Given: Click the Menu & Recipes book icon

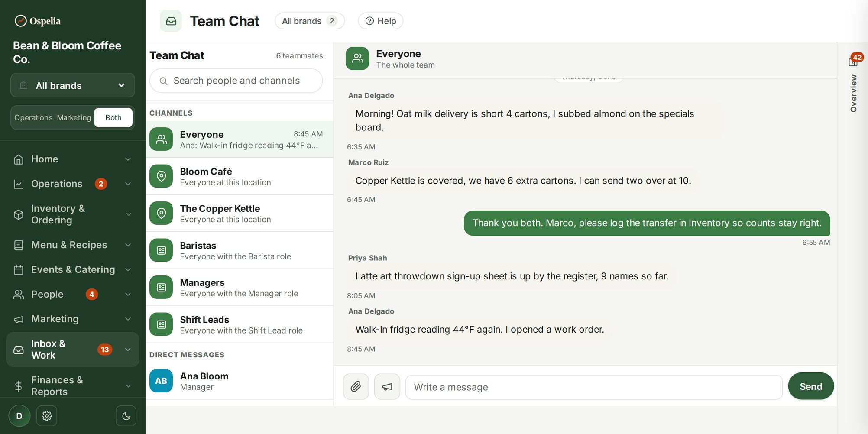Looking at the screenshot, I should (x=18, y=245).
